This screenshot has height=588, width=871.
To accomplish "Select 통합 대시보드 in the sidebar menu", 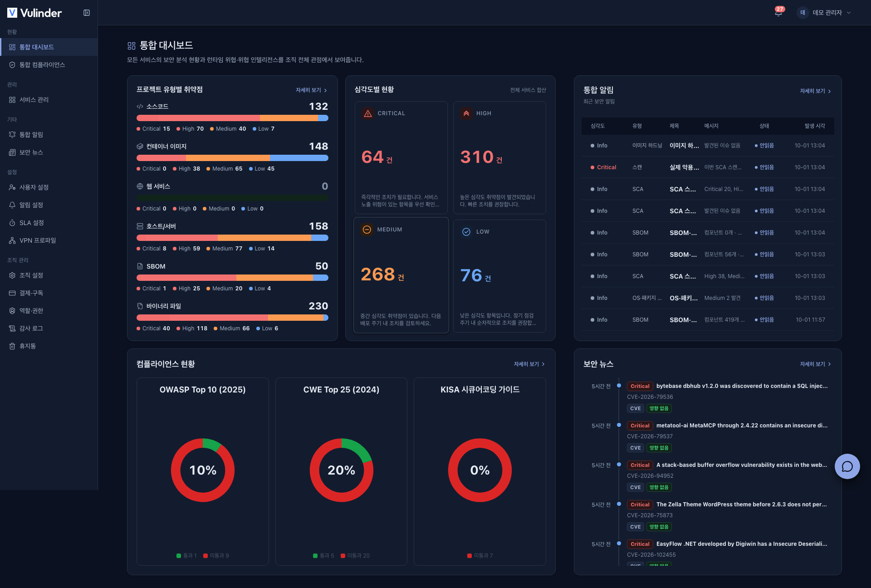I will (x=49, y=47).
